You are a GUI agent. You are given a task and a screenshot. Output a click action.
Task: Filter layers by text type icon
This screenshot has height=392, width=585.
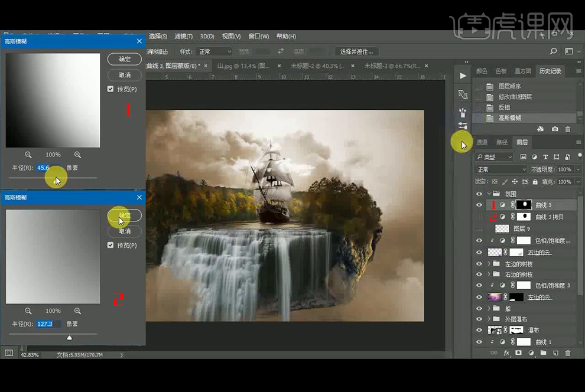coord(545,157)
